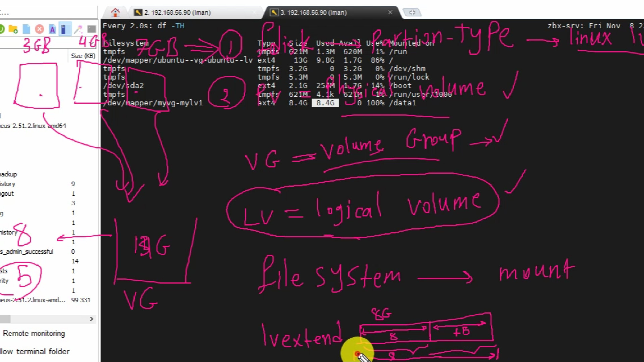Screen dimensions: 644x362
Task: Click the new folder icon in SFTP toolbar
Action: coord(13,29)
